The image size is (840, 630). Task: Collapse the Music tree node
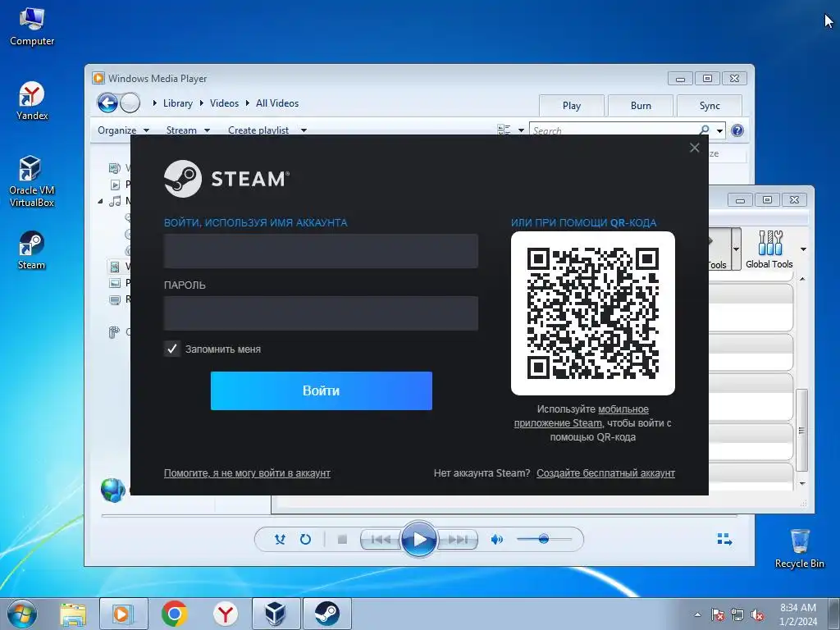(x=100, y=202)
